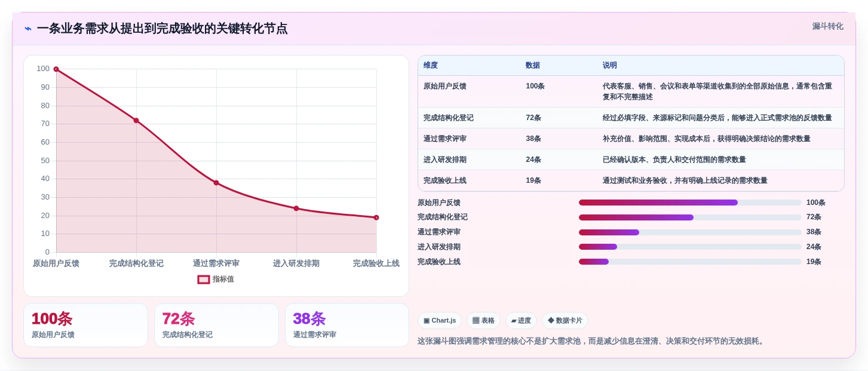
Task: Click the chart point at 完成结构化登记
Action: [136, 121]
